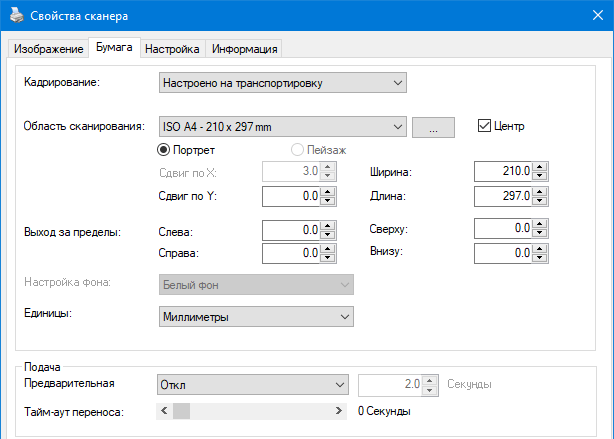Select the Портрет orientation radio button
Image resolution: width=614 pixels, height=439 pixels.
(x=165, y=149)
